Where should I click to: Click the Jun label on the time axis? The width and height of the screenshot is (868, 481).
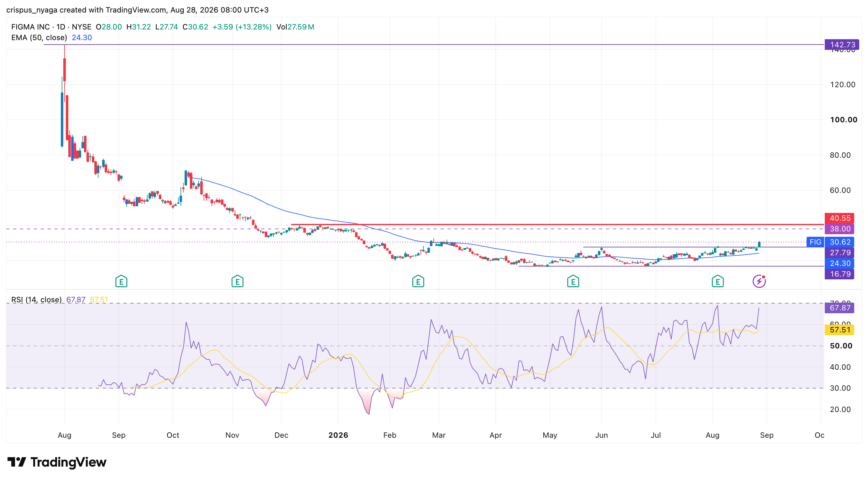click(x=601, y=435)
